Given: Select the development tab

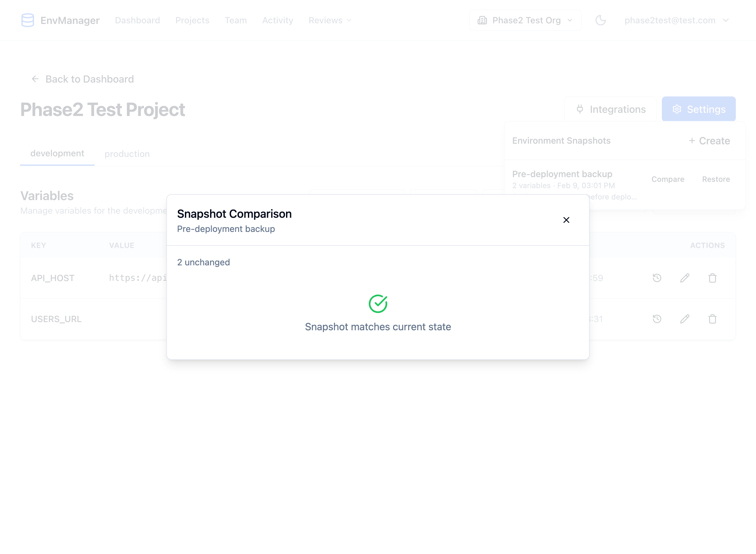Looking at the screenshot, I should [x=57, y=153].
